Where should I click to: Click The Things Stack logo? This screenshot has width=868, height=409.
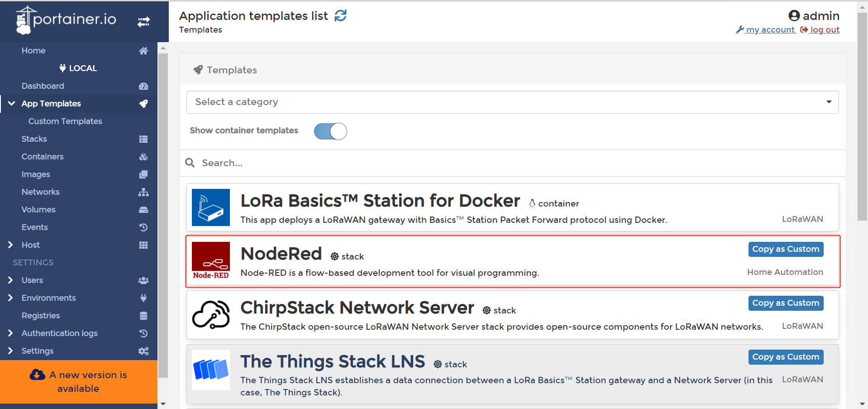211,370
